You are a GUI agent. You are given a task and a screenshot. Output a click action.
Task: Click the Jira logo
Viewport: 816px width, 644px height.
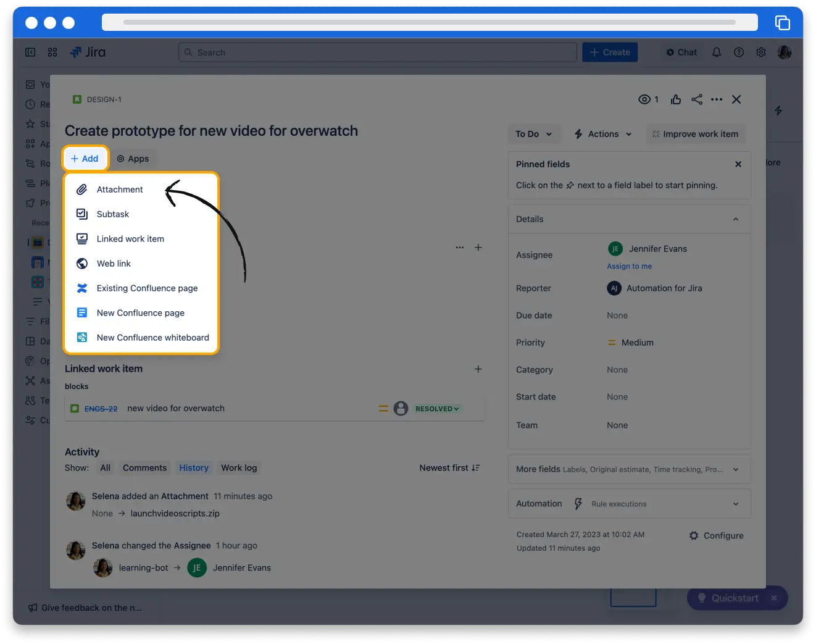(88, 52)
